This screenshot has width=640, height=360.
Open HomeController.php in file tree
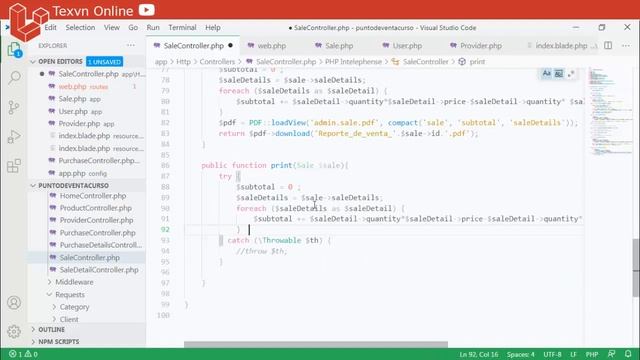click(x=87, y=196)
